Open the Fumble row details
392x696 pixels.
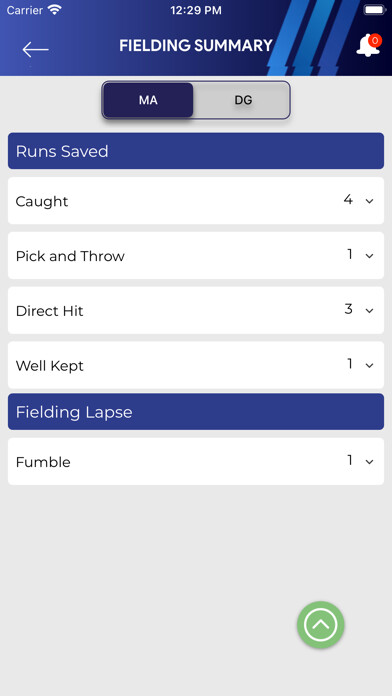[x=196, y=462]
